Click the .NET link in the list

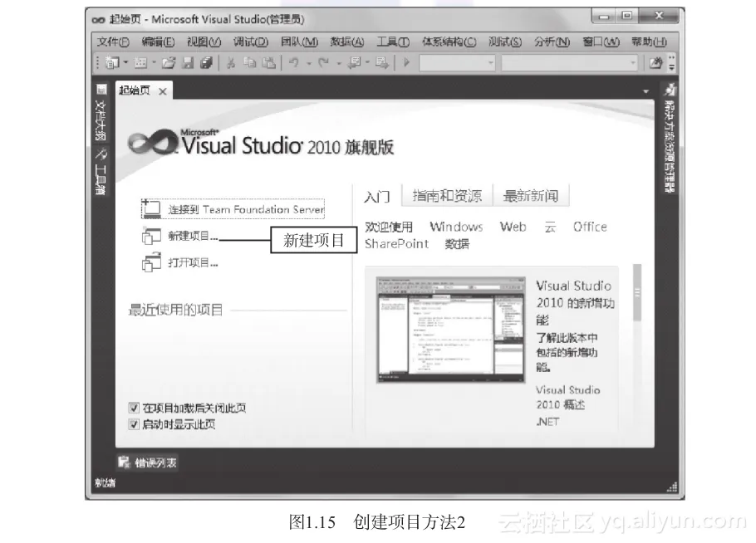[547, 422]
